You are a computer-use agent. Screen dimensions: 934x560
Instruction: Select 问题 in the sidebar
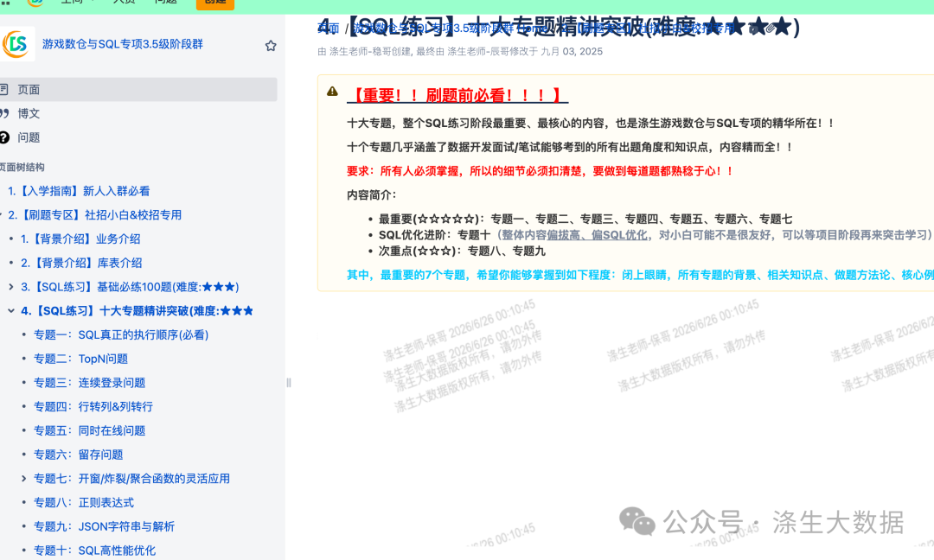point(29,137)
